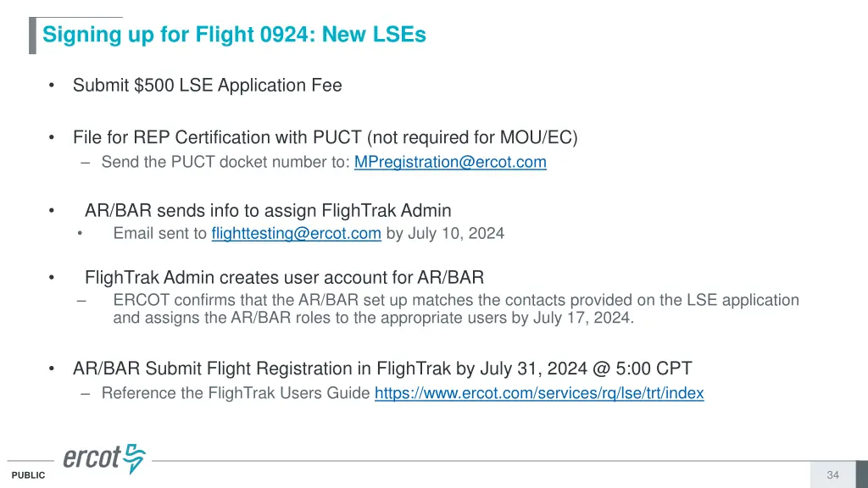This screenshot has height=488, width=868.
Task: Open the FlighTrak Users Guide URL
Action: [x=539, y=393]
